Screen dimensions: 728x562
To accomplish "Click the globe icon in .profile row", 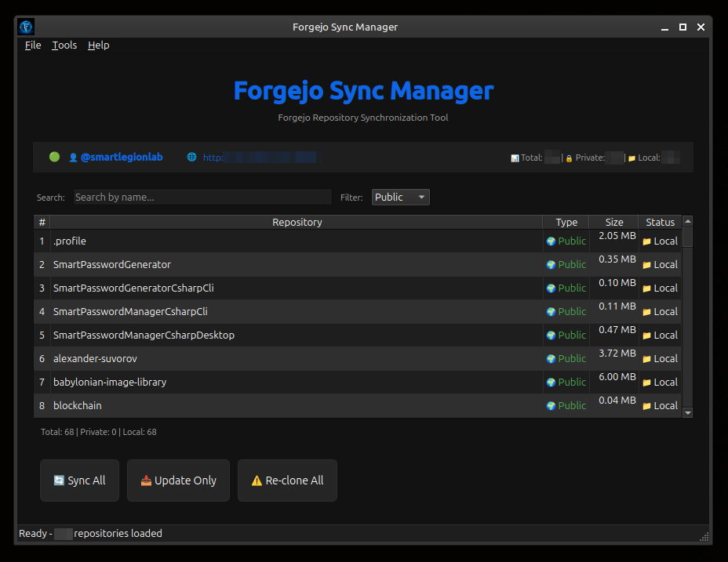I will (551, 241).
